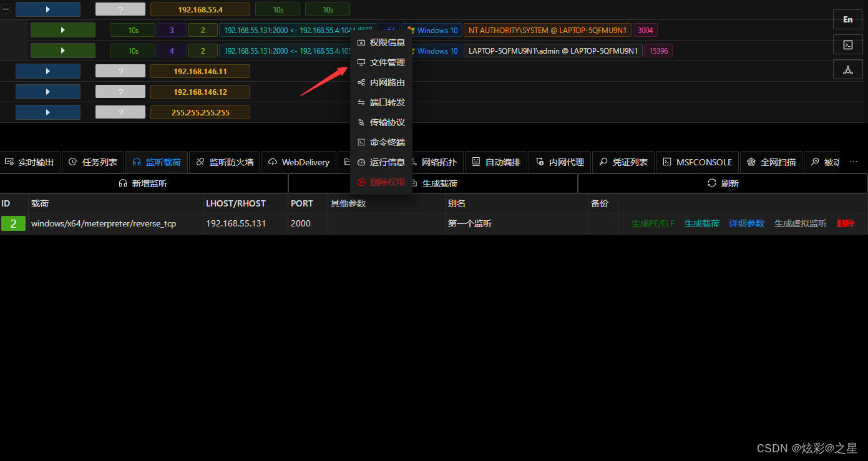The image size is (868, 461).
Task: Choose 文件管理 in the context menu
Action: pos(381,62)
